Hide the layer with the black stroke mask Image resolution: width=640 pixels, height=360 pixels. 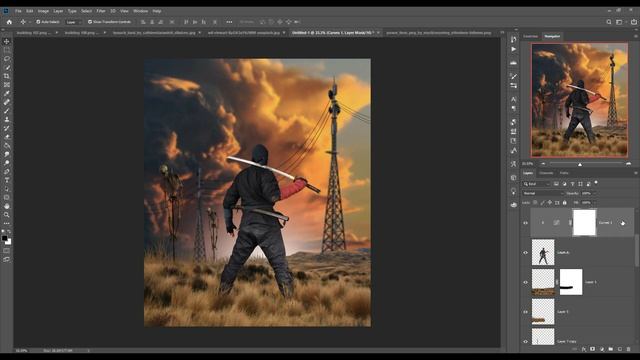(525, 282)
